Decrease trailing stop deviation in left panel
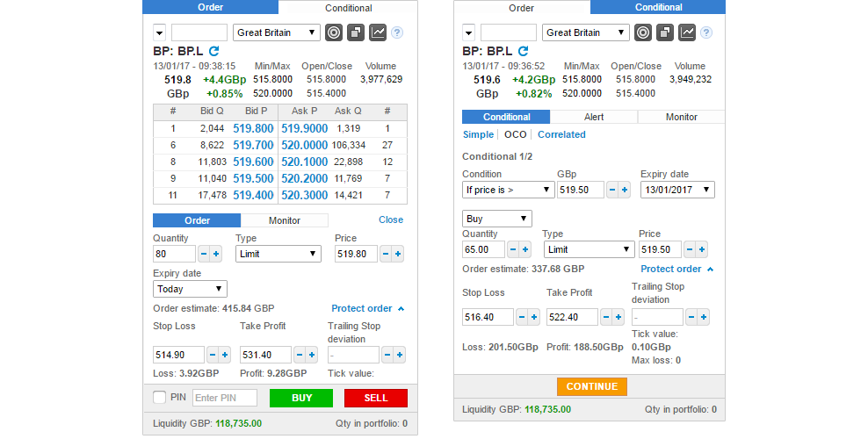The height and width of the screenshot is (439, 868). click(387, 355)
